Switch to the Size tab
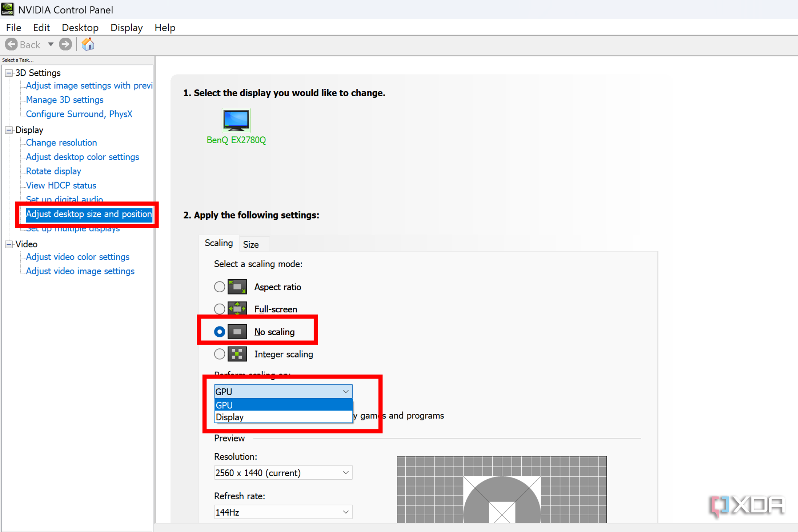 (x=251, y=244)
